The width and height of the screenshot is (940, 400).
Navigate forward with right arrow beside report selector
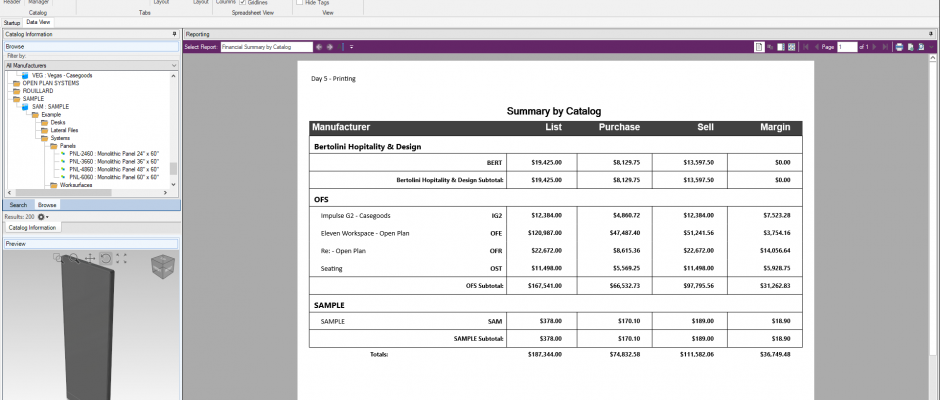coord(330,47)
